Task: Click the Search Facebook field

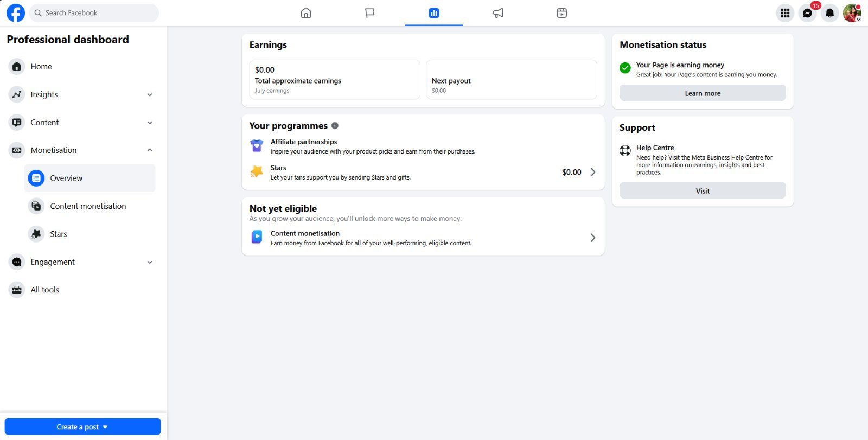Action: point(94,13)
